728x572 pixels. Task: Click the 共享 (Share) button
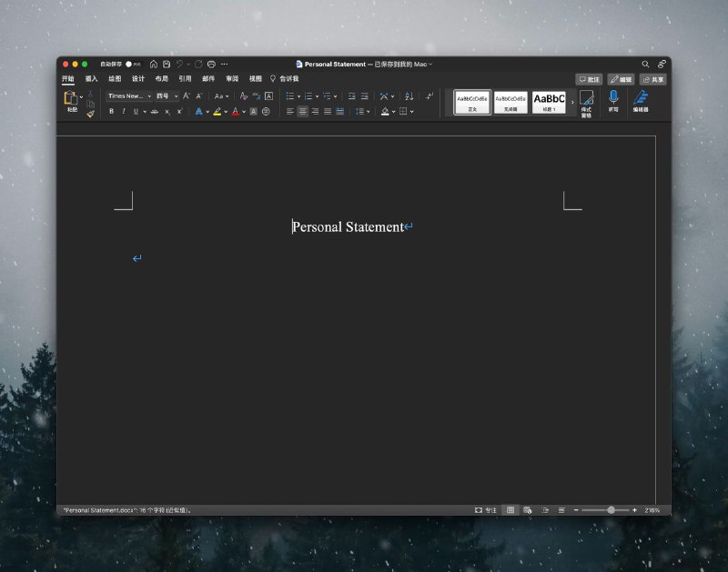point(652,79)
